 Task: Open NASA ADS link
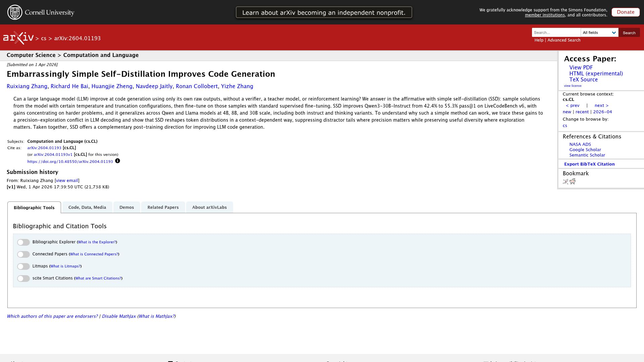point(580,144)
